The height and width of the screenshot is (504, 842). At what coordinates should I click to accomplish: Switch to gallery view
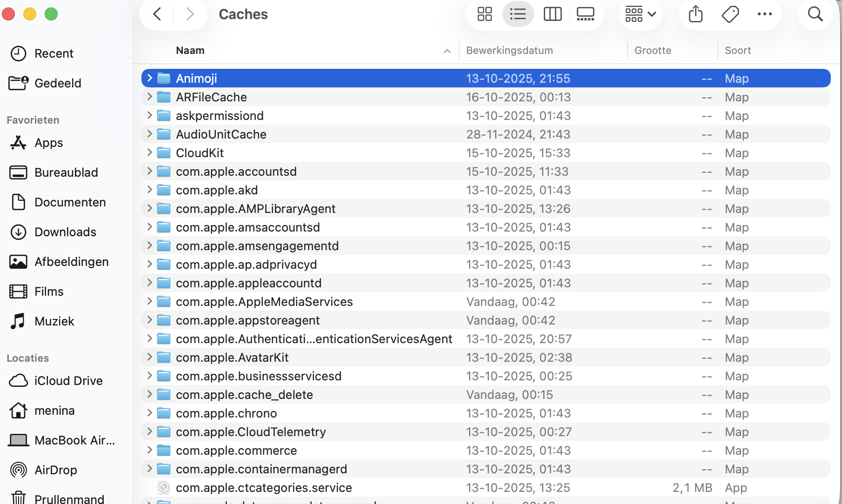[585, 14]
